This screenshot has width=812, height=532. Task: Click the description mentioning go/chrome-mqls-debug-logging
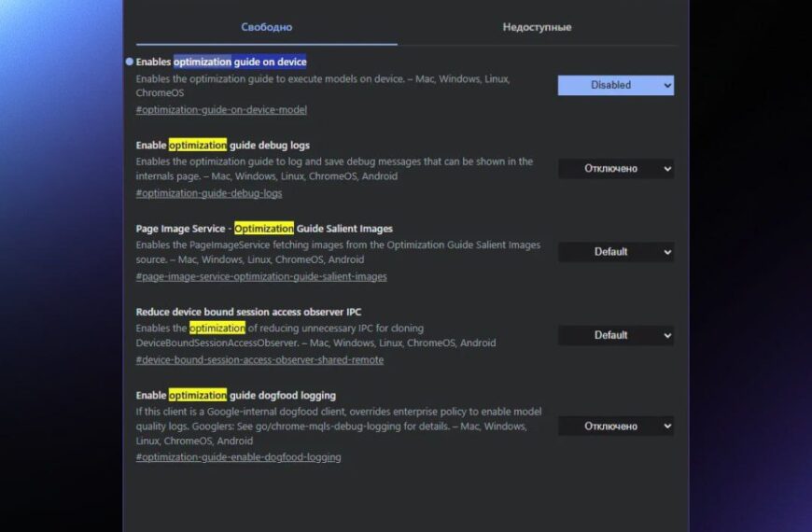point(338,426)
